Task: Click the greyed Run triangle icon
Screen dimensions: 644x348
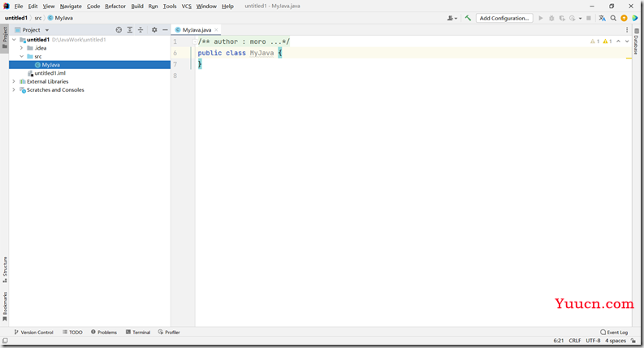Action: [x=541, y=18]
